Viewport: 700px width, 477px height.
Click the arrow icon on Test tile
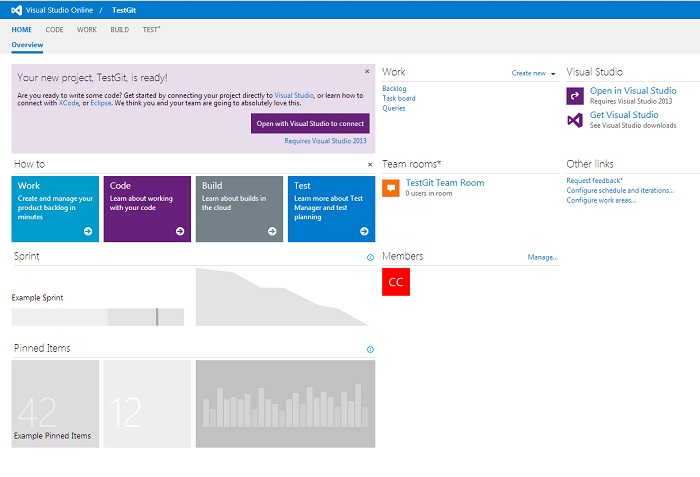pos(364,231)
